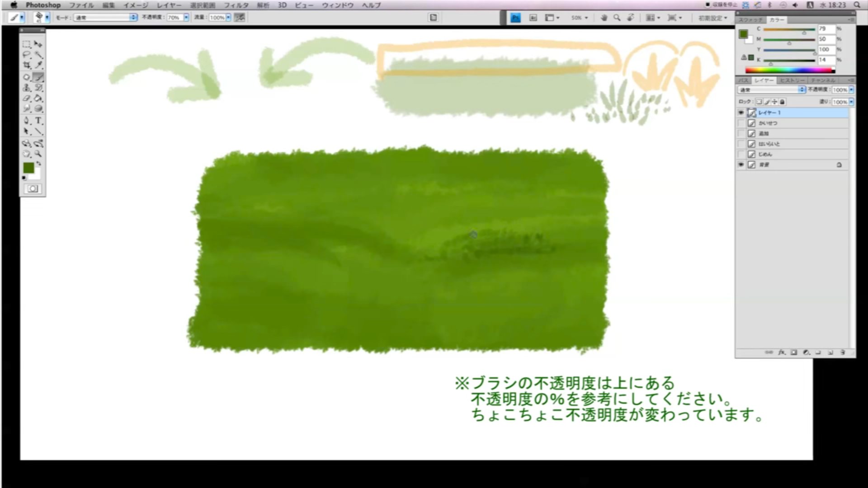
Task: Switch to the スウォッチ tab
Action: coord(751,20)
